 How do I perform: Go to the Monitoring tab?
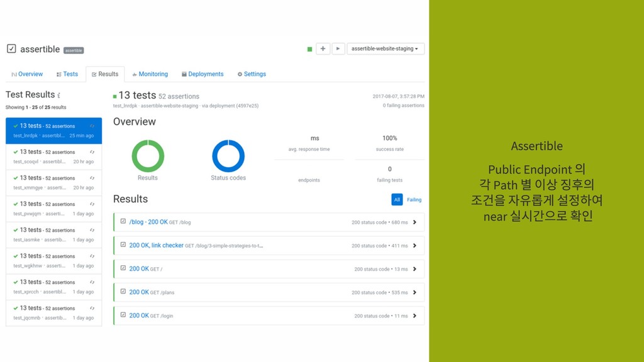150,74
